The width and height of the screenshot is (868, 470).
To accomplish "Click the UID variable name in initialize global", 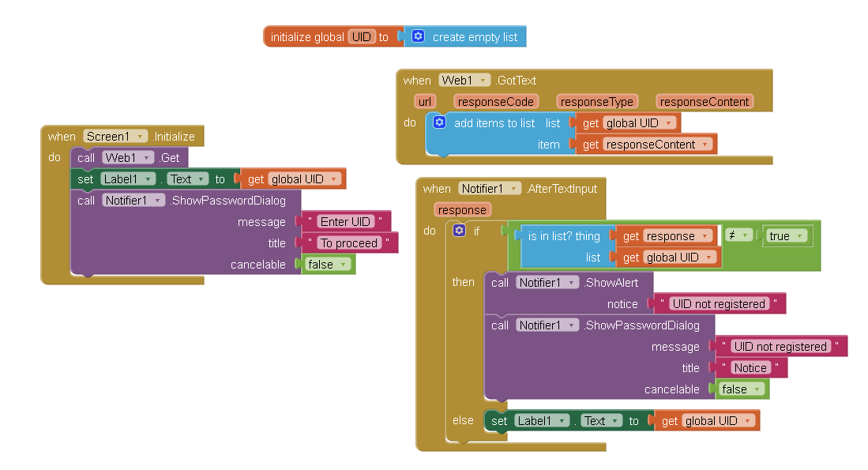I will tap(362, 37).
